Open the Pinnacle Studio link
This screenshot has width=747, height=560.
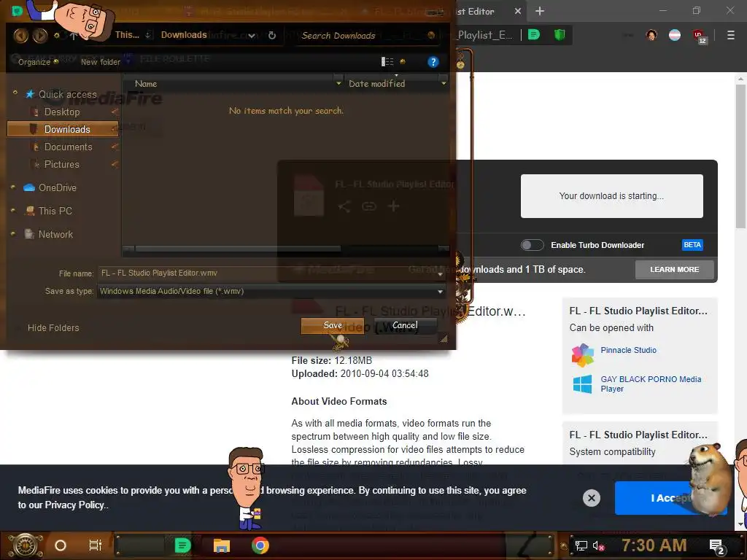click(x=628, y=350)
